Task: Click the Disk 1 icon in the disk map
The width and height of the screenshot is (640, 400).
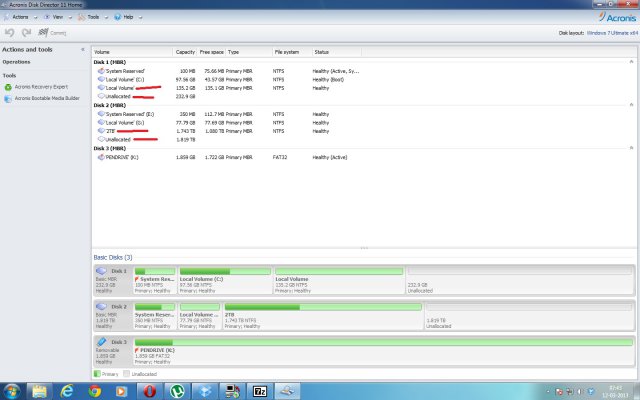Action: 101,271
